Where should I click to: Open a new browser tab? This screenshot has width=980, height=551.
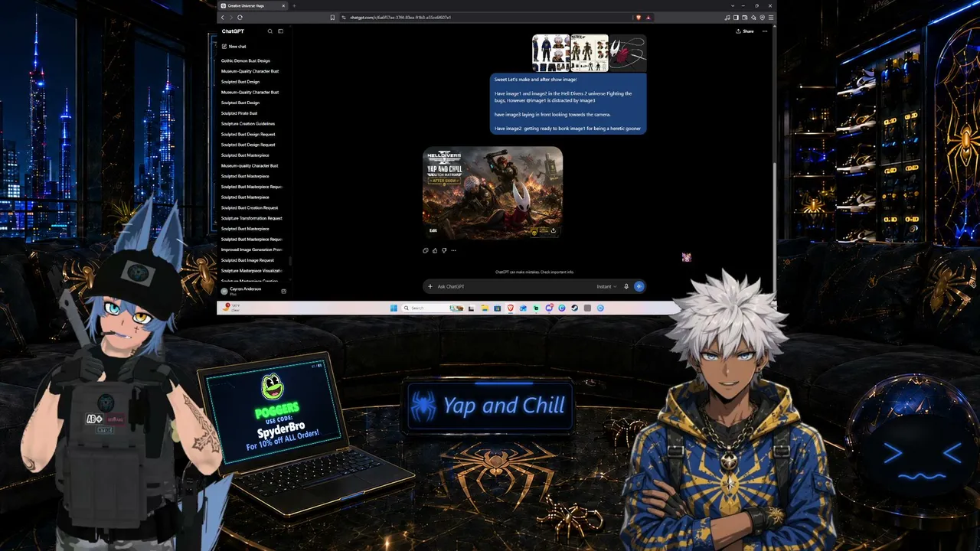click(294, 5)
